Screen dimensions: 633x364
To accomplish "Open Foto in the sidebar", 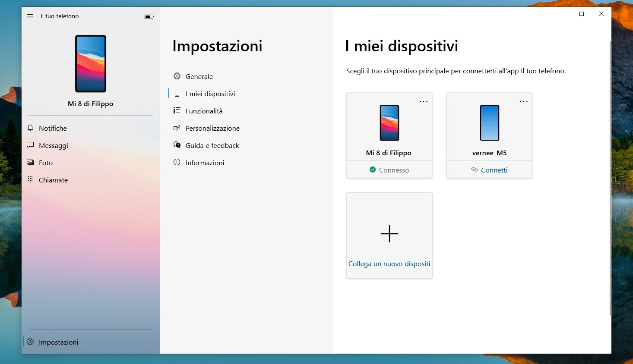I will (x=91, y=163).
